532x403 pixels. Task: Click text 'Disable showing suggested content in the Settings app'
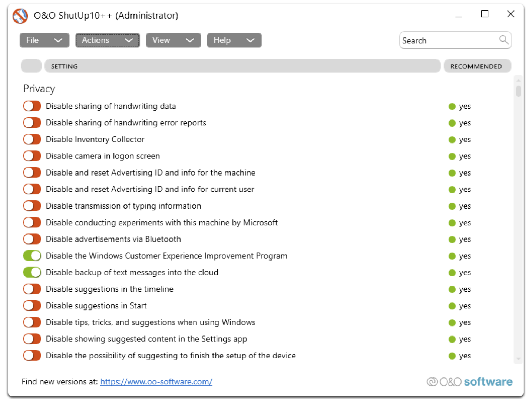click(146, 339)
